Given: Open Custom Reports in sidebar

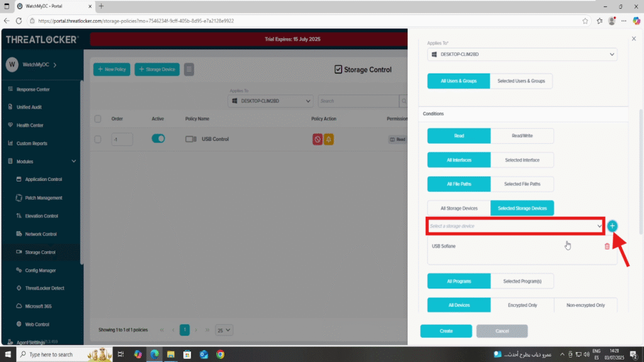Looking at the screenshot, I should (31, 143).
